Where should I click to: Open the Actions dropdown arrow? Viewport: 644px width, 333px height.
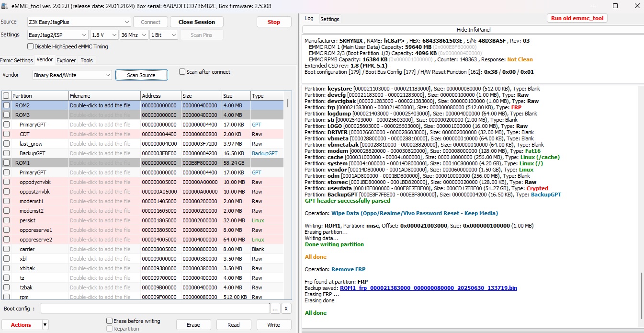pos(45,325)
